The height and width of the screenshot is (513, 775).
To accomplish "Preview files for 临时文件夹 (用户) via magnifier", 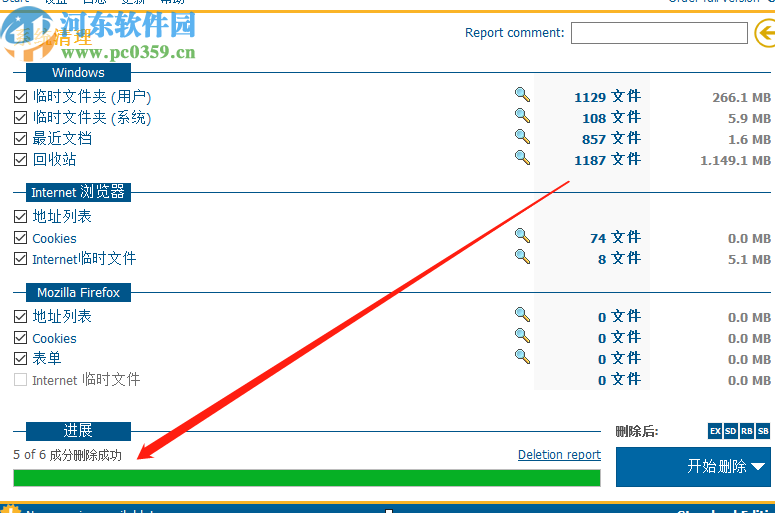I will click(522, 94).
